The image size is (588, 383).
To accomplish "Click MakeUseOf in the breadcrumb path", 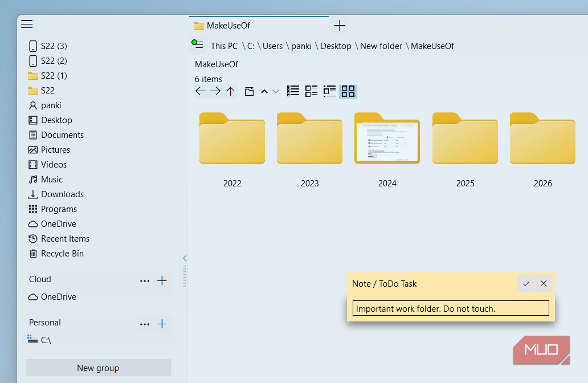I will 432,46.
